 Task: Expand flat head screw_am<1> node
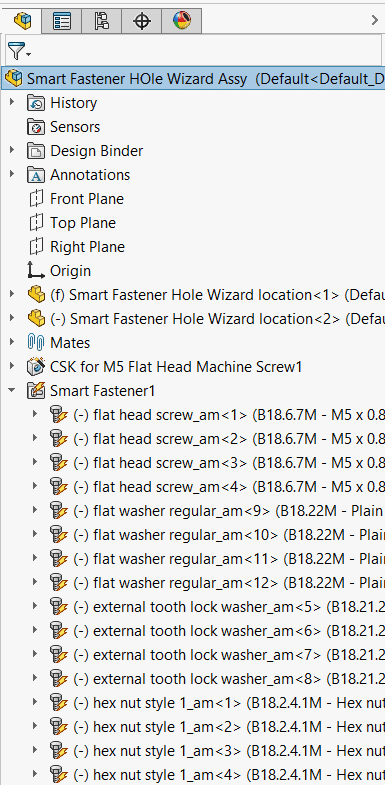pos(35,415)
